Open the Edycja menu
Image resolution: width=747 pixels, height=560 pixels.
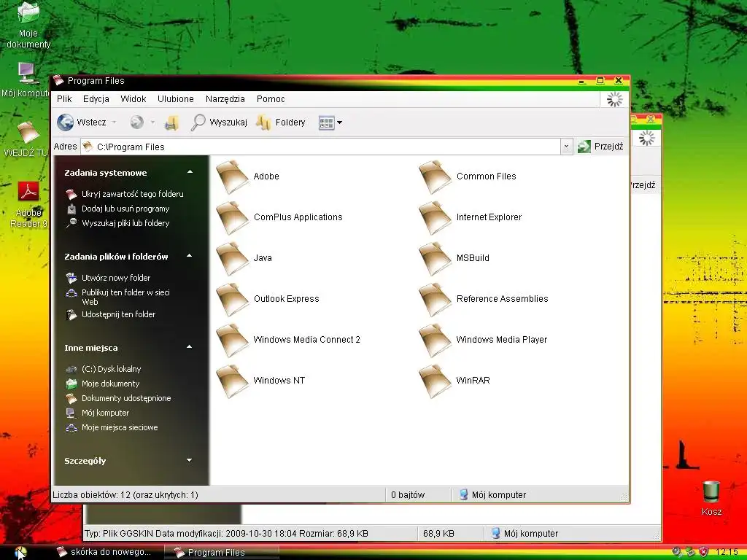(96, 99)
